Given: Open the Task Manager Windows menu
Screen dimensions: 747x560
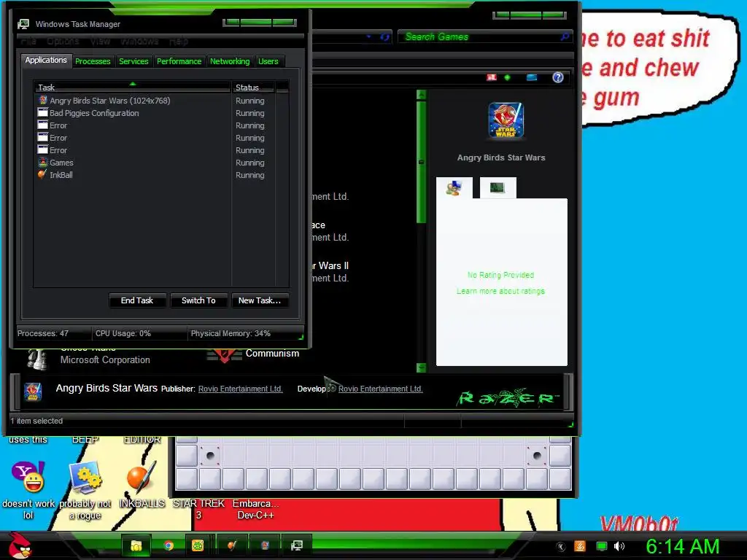Looking at the screenshot, I should coord(139,42).
